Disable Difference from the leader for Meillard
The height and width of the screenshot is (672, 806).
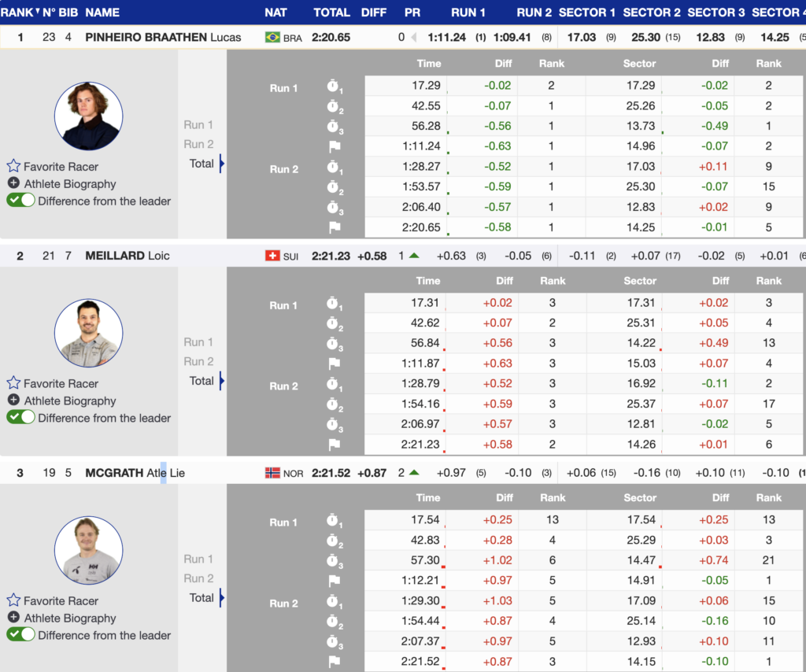[x=21, y=418]
